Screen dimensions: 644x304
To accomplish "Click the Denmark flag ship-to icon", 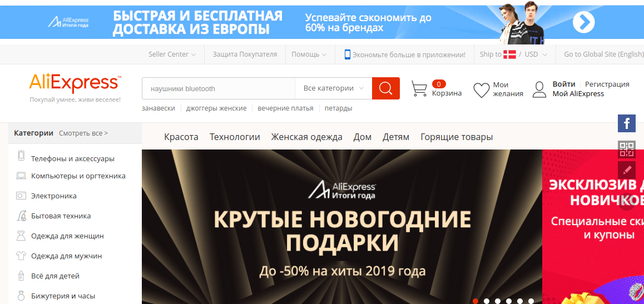I will coord(510,54).
